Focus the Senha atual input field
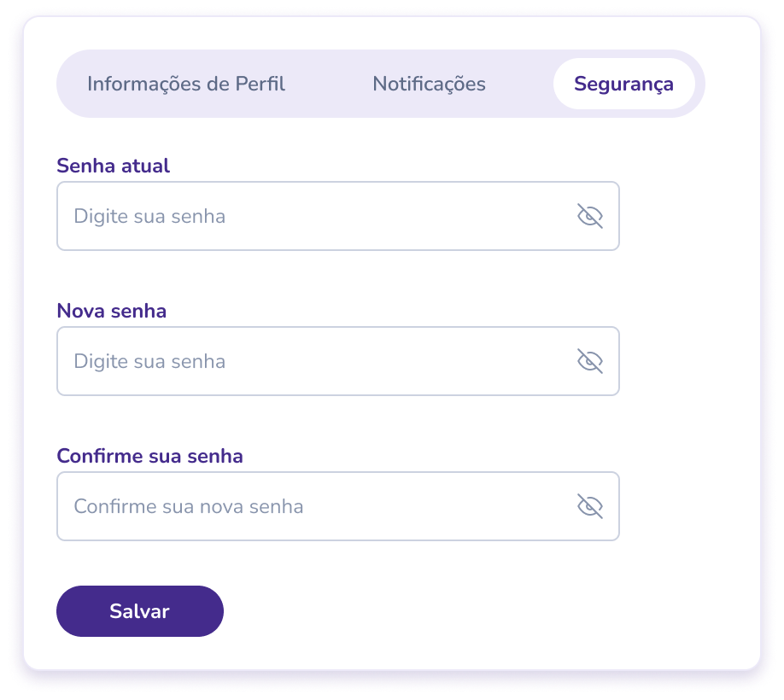Image resolution: width=784 pixels, height=700 pixels. 316,216
